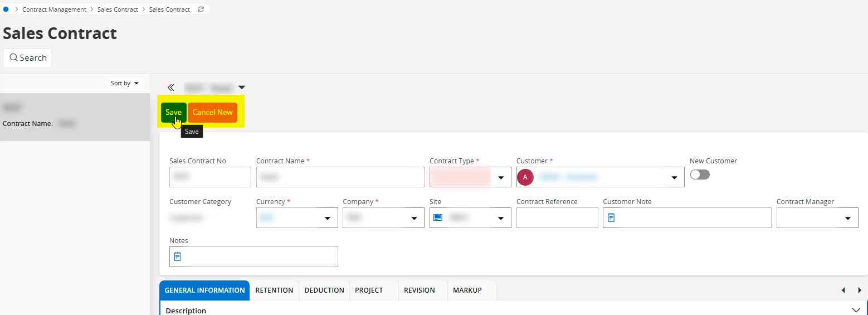Toggle the New Customer switch
This screenshot has height=315, width=868.
tap(700, 175)
